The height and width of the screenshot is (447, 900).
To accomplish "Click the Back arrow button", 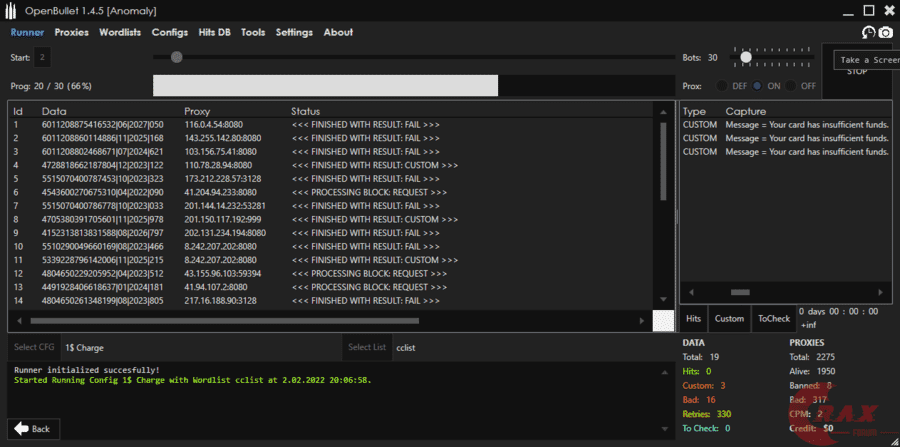I will pos(30,428).
